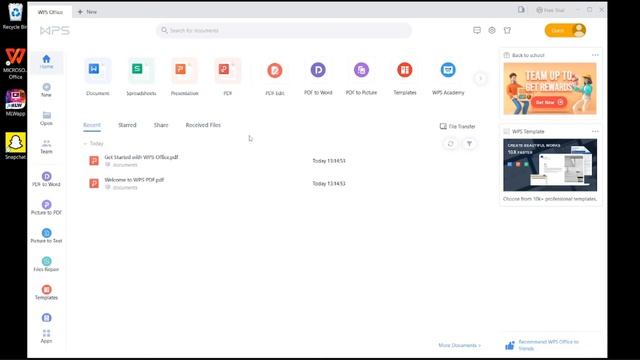640x360 pixels.
Task: Click Get Now on the rewards banner
Action: pyautogui.click(x=549, y=102)
